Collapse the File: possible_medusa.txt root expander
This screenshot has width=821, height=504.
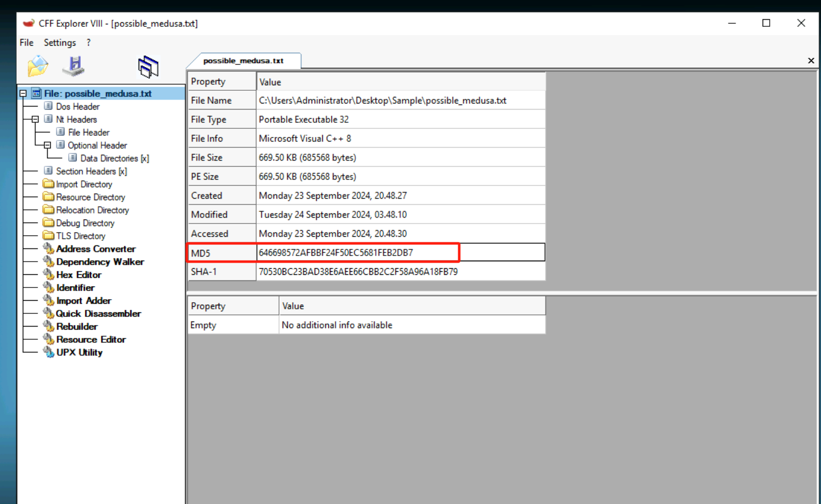point(23,93)
